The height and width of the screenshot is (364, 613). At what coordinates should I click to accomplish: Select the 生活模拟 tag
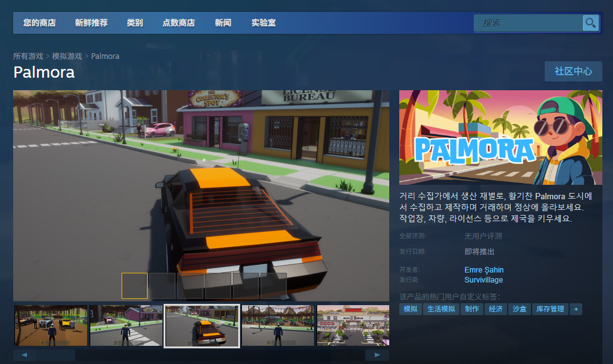tap(441, 309)
